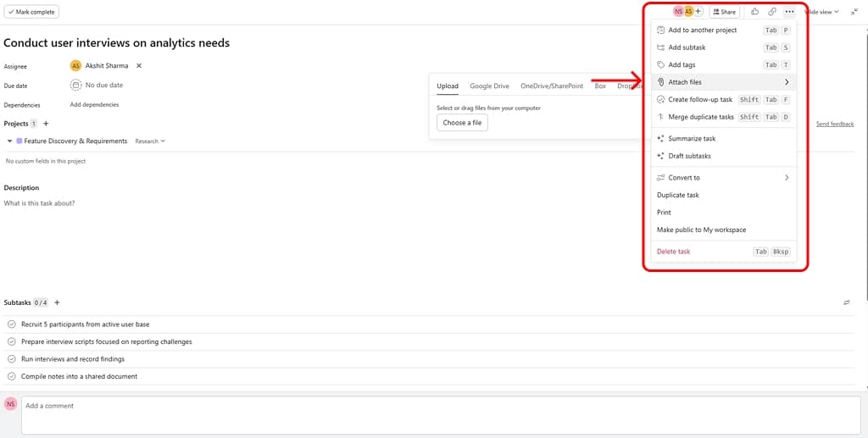Open the Wide view dropdown
Image resolution: width=868 pixels, height=438 pixels.
(821, 12)
